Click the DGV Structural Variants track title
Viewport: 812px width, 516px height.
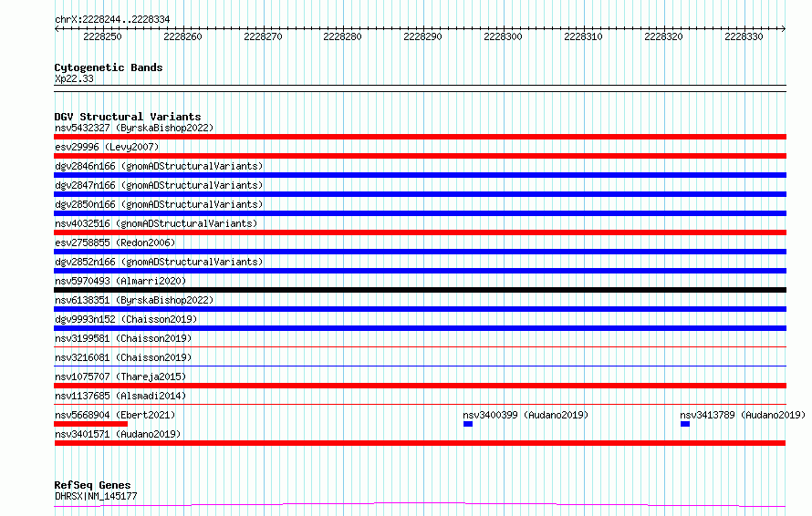pyautogui.click(x=128, y=117)
